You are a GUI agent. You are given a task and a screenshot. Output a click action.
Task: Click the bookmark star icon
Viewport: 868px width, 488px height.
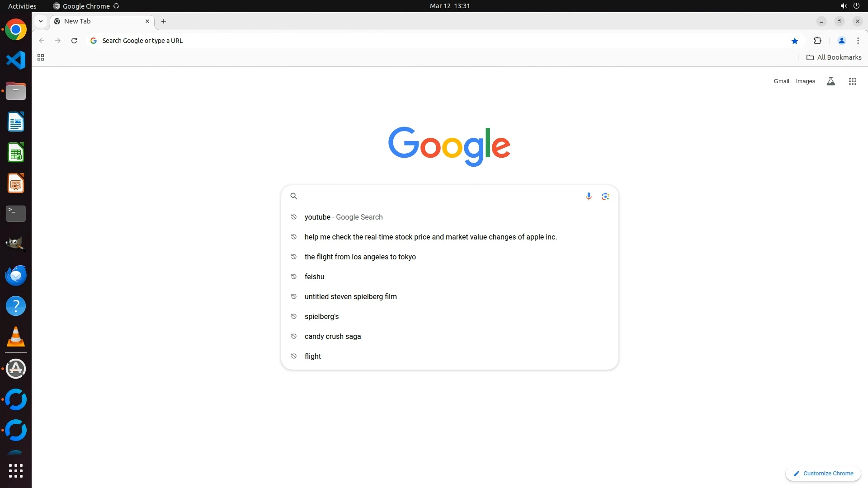(x=795, y=41)
